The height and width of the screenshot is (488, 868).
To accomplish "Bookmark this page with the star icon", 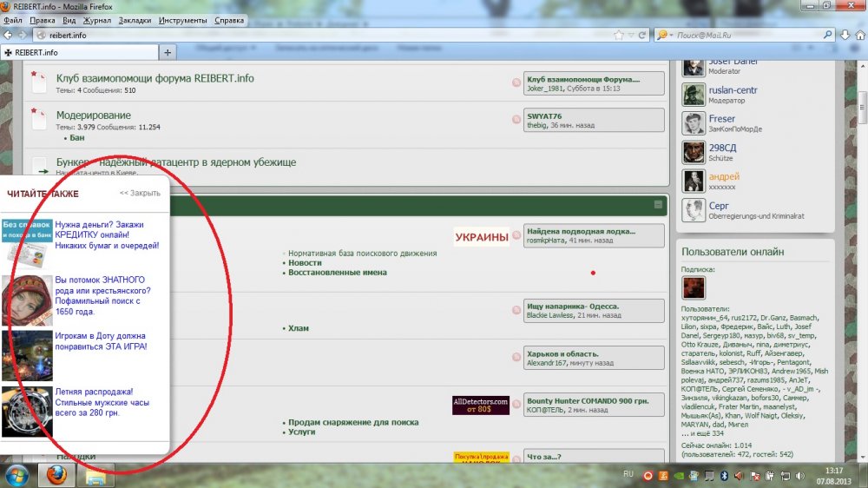I will 619,36.
